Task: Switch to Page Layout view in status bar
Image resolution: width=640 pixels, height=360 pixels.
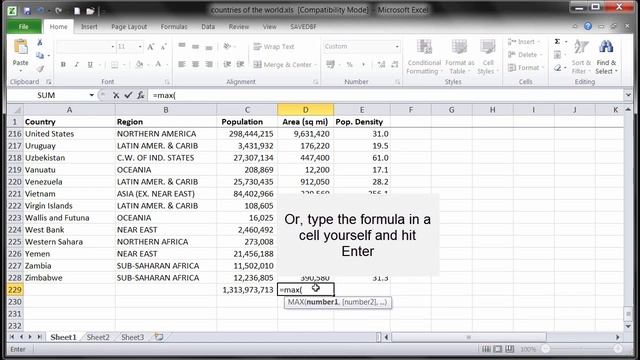Action: [498, 349]
